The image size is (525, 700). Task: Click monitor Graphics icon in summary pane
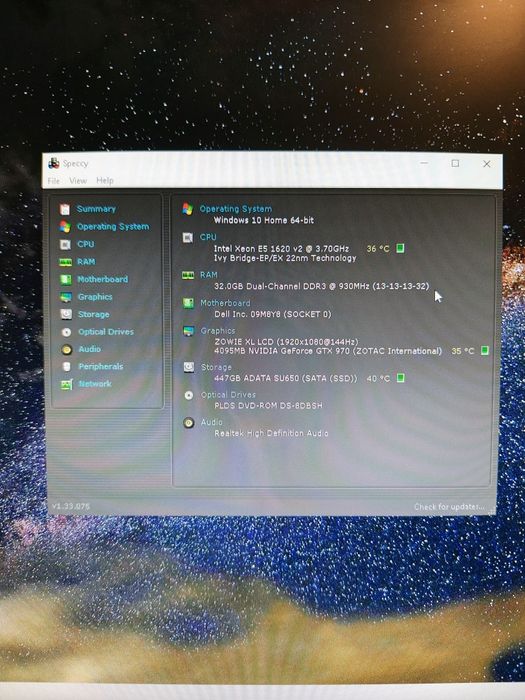(x=189, y=331)
